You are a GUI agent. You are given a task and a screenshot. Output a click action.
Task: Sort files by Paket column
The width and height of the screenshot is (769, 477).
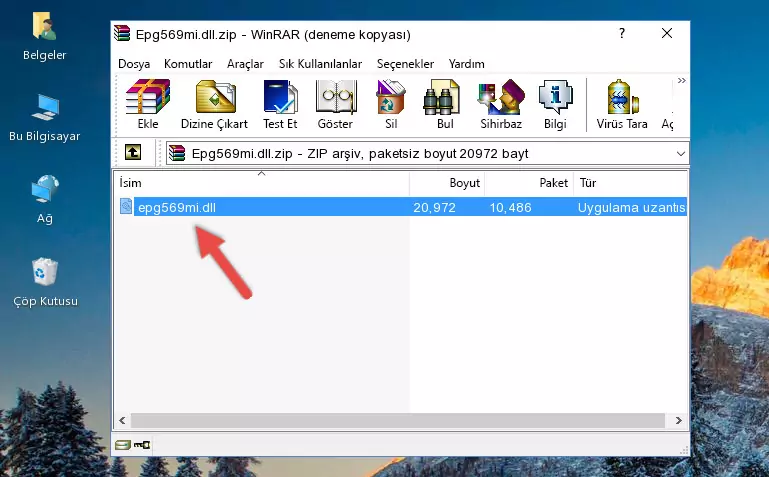click(529, 183)
